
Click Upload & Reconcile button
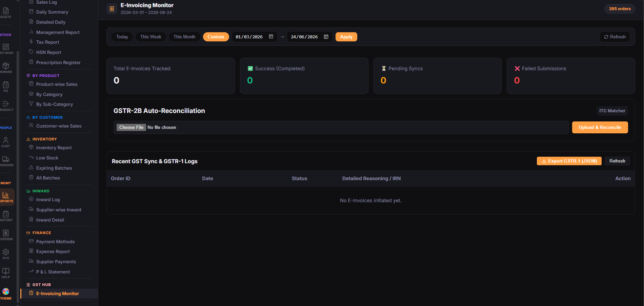pos(600,127)
